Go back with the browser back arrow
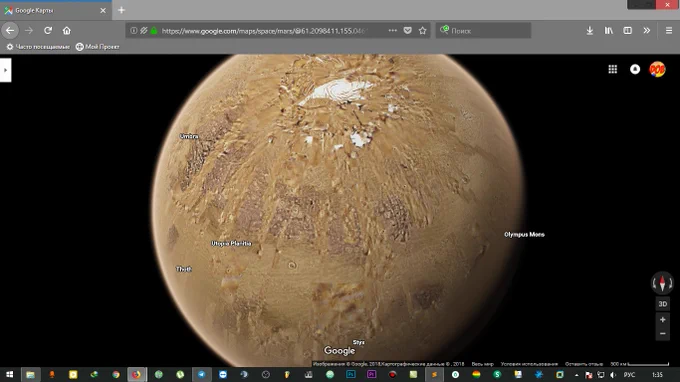This screenshot has height=382, width=680. tap(10, 30)
